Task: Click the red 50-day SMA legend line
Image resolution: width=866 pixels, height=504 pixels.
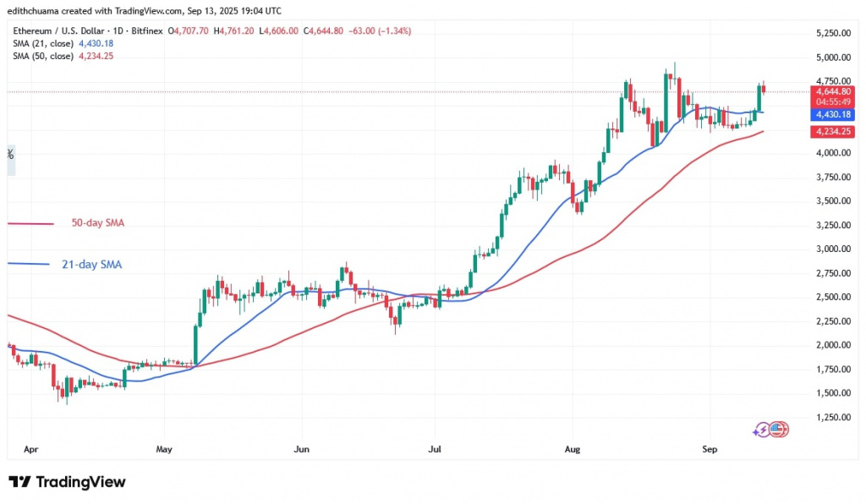Action: point(30,223)
